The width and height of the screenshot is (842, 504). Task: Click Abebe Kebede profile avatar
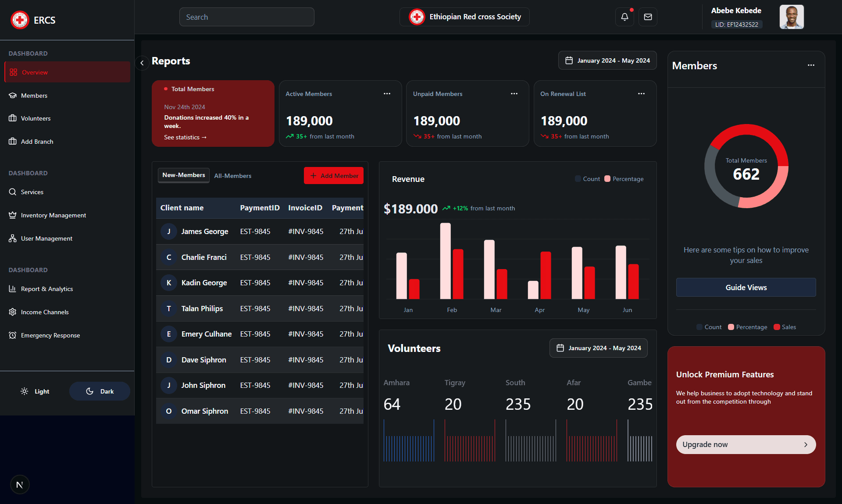(x=791, y=17)
